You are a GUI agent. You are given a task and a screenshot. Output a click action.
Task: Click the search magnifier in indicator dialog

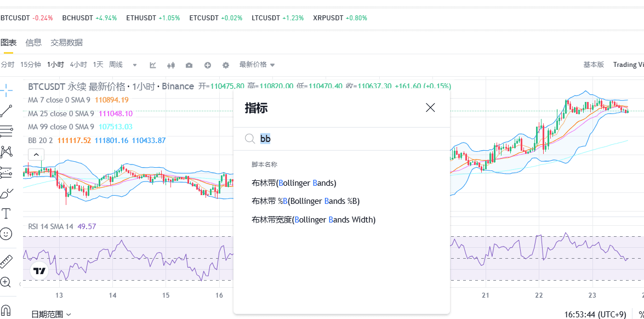[x=250, y=139]
